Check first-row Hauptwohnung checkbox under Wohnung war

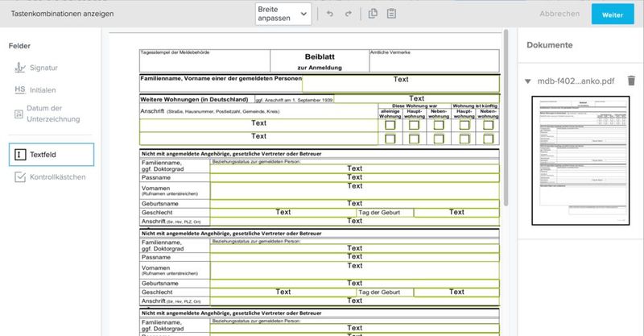pyautogui.click(x=415, y=125)
